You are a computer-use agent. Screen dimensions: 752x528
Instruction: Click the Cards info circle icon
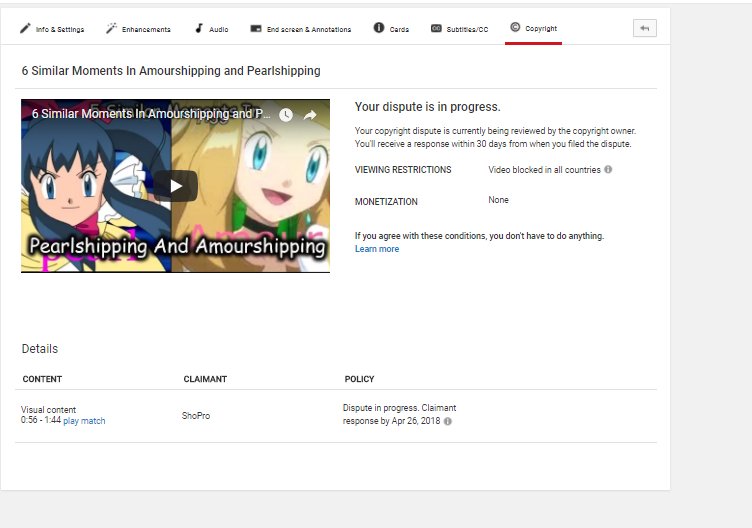tap(379, 28)
